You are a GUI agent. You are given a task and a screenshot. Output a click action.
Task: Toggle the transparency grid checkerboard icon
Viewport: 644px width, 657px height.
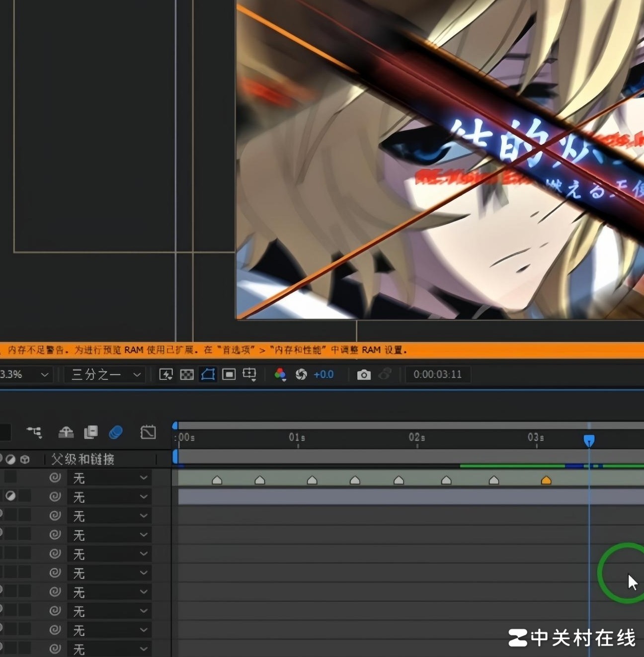tap(187, 374)
